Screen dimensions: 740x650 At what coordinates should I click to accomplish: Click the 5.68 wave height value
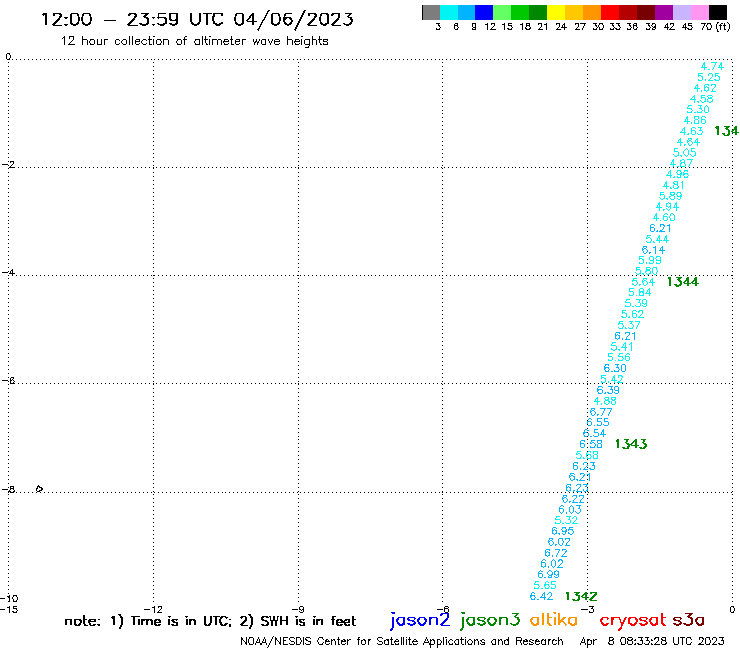click(x=587, y=455)
